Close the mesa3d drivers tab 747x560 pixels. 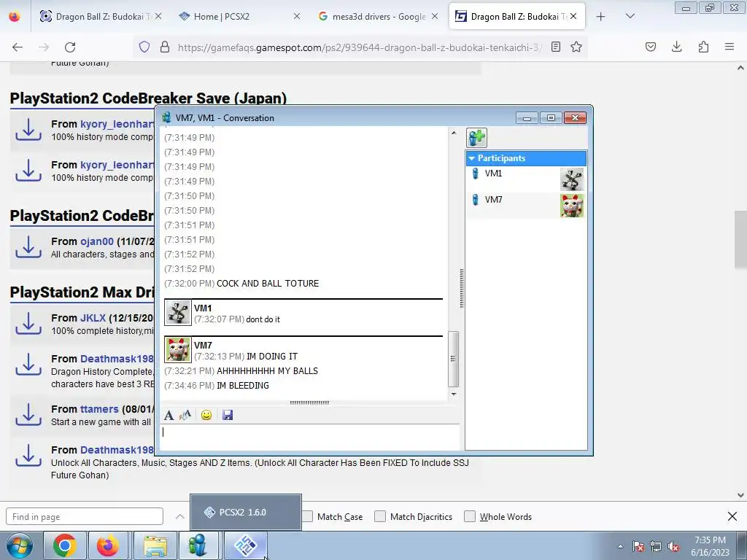(435, 17)
